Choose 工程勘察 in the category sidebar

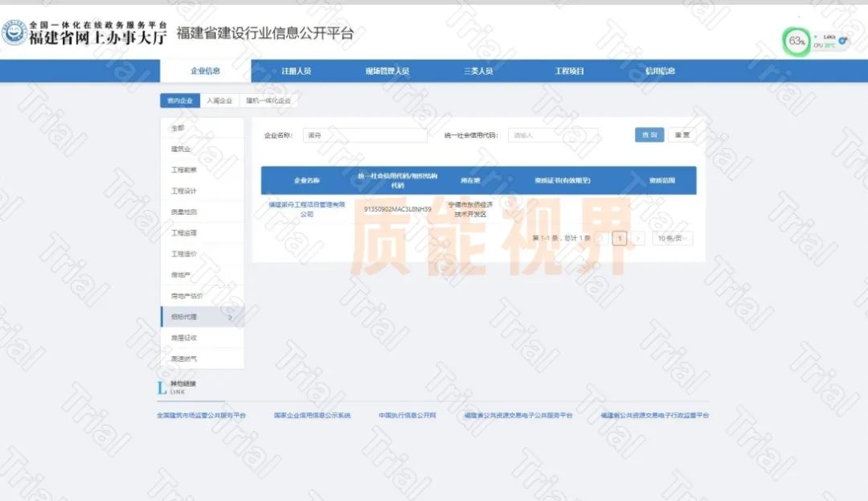(202, 170)
